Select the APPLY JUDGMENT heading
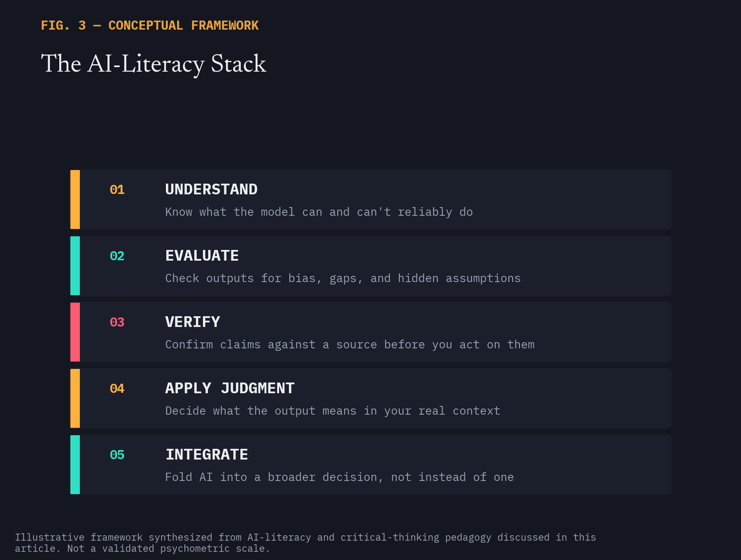 click(230, 388)
